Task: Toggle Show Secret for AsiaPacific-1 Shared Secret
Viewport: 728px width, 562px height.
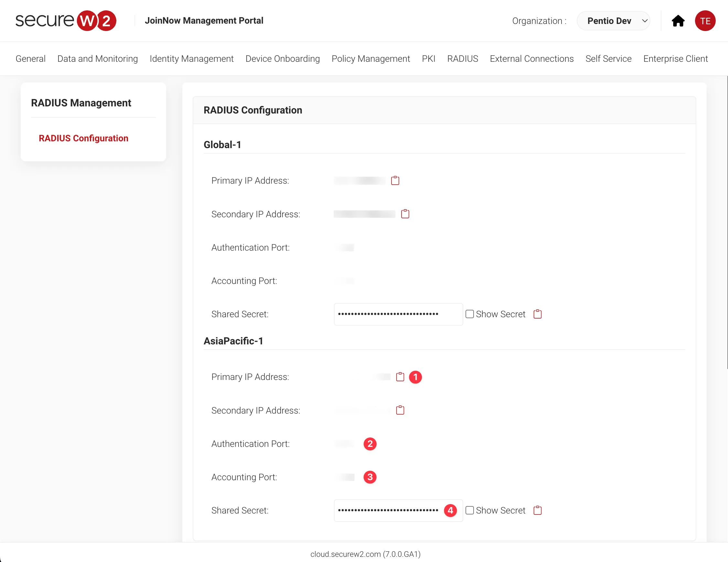Action: tap(470, 510)
